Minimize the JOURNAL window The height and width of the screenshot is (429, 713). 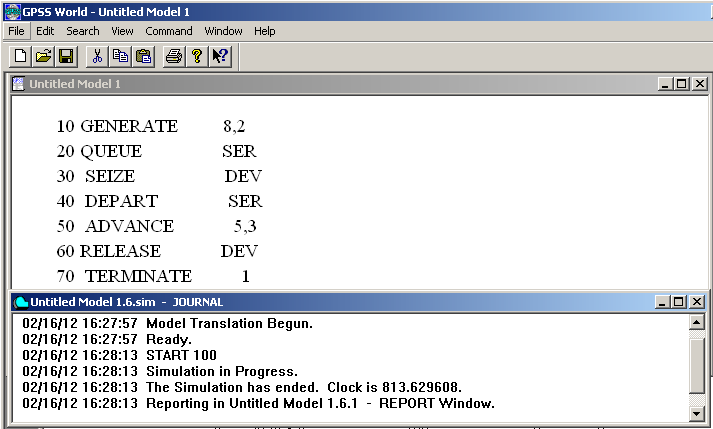663,302
